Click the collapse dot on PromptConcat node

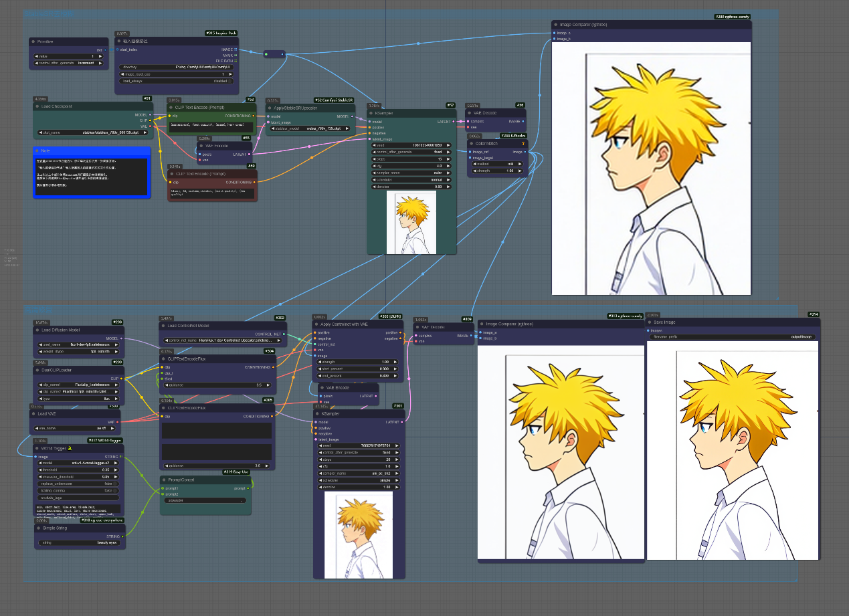165,480
